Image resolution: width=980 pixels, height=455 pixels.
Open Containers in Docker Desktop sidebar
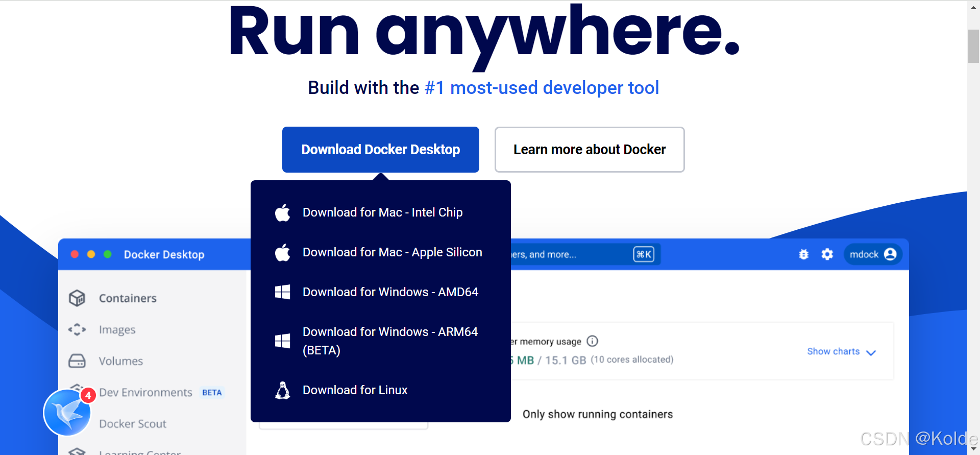[x=128, y=298]
